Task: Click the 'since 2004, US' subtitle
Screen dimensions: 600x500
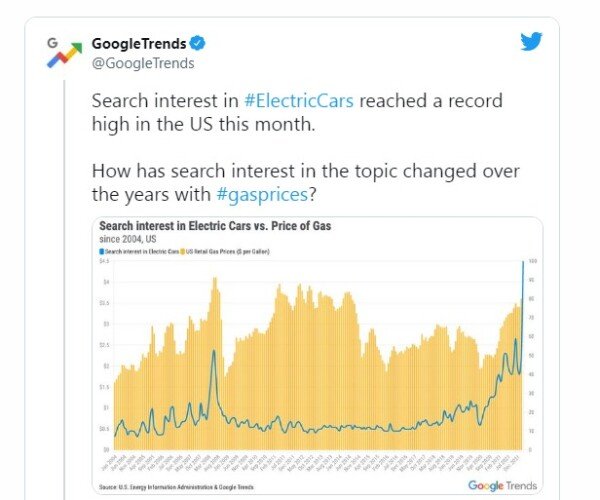Action: 128,239
